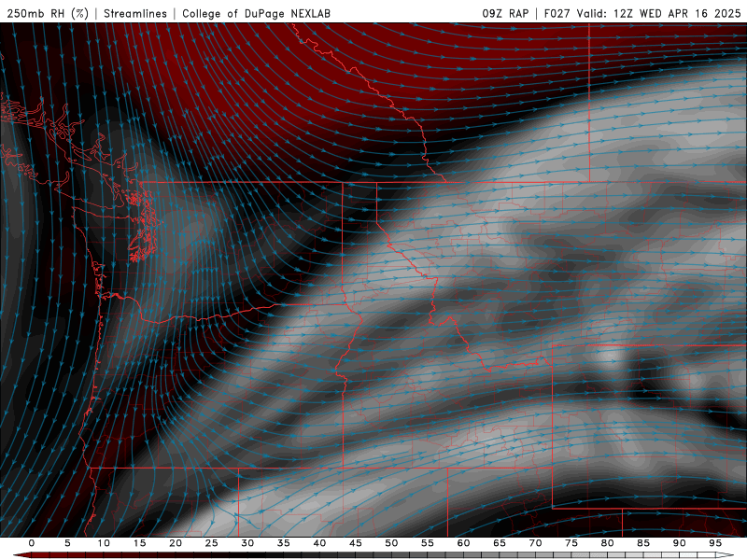Click the '15' value on the color scale

coord(139,543)
